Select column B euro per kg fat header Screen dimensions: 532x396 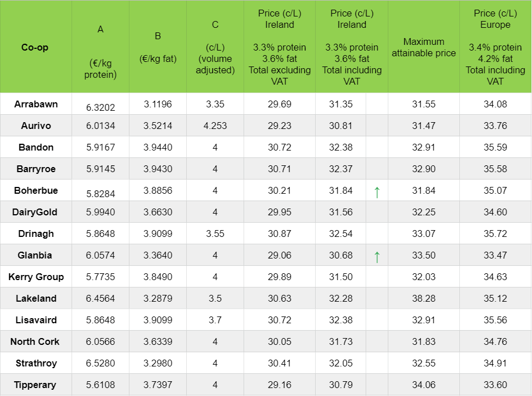(x=158, y=47)
